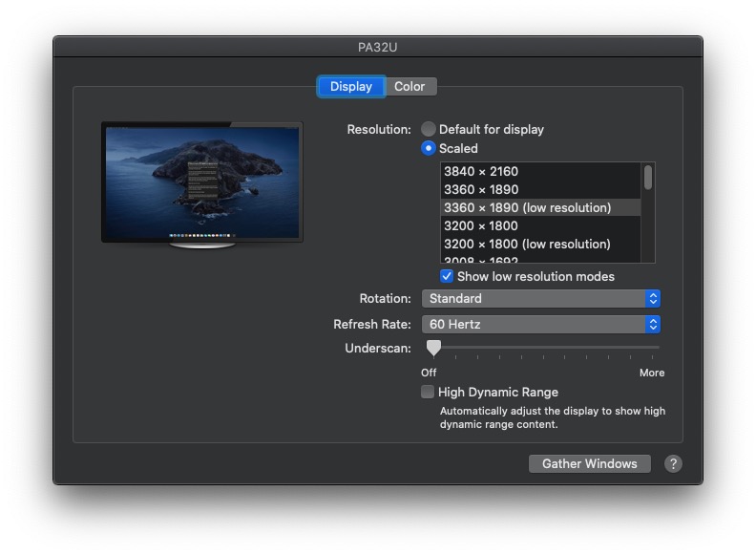Switch to the Color tab
Screen dimensions: 756x555
411,86
